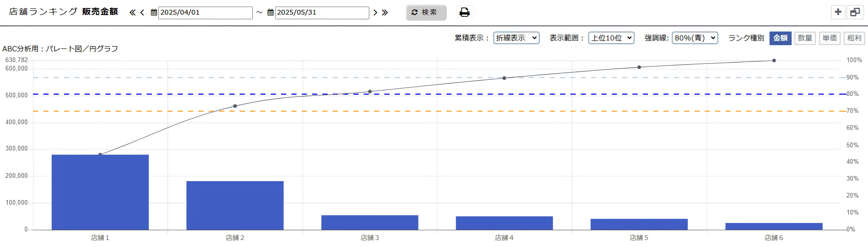Screen dimensions: 868x247
Task: Switch rank type to 数量
Action: [x=805, y=38]
